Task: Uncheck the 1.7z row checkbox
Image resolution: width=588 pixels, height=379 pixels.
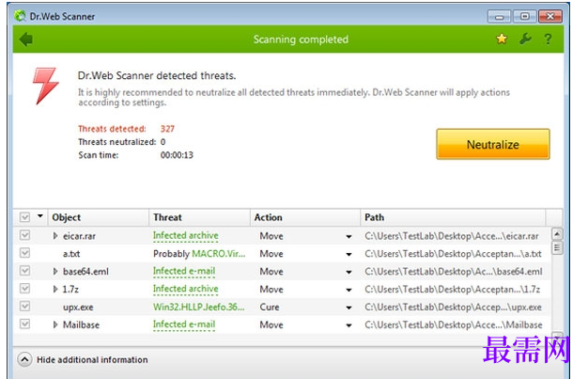Action: point(24,289)
